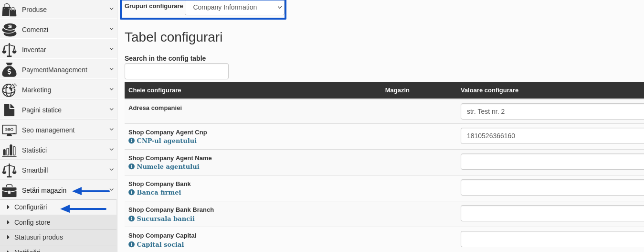Open the Comenzi menu item

pos(58,30)
